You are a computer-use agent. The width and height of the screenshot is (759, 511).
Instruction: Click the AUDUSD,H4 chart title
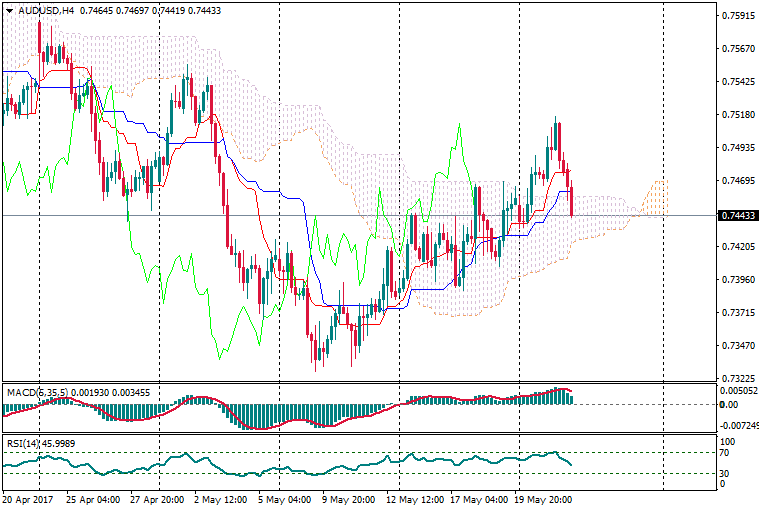(x=46, y=10)
